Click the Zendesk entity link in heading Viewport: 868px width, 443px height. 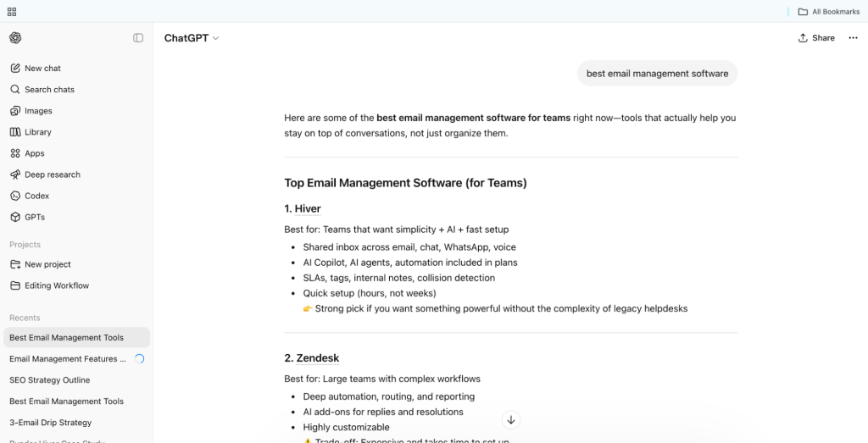click(x=318, y=357)
